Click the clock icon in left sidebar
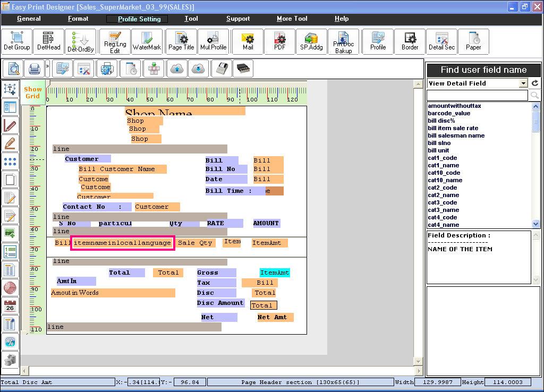 10,288
